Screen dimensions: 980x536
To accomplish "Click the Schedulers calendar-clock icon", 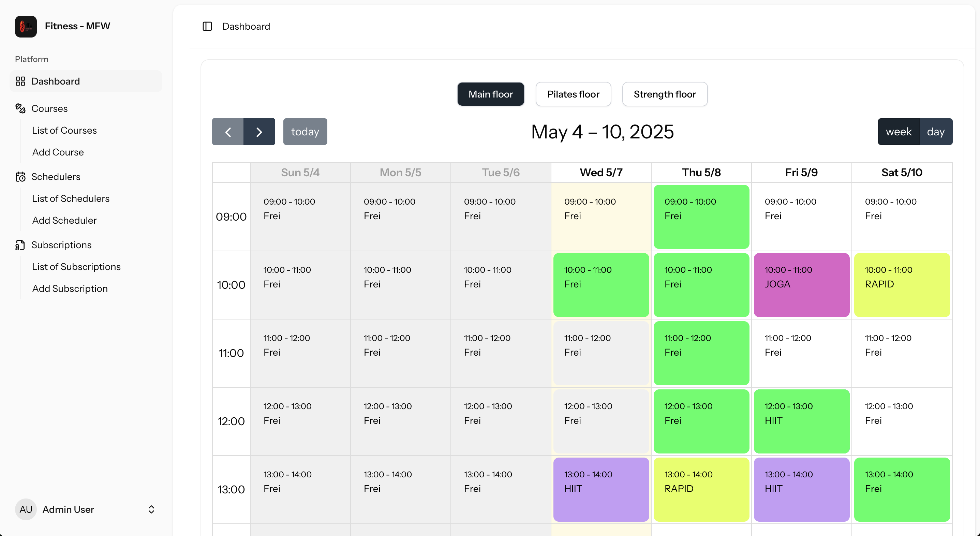I will (20, 177).
